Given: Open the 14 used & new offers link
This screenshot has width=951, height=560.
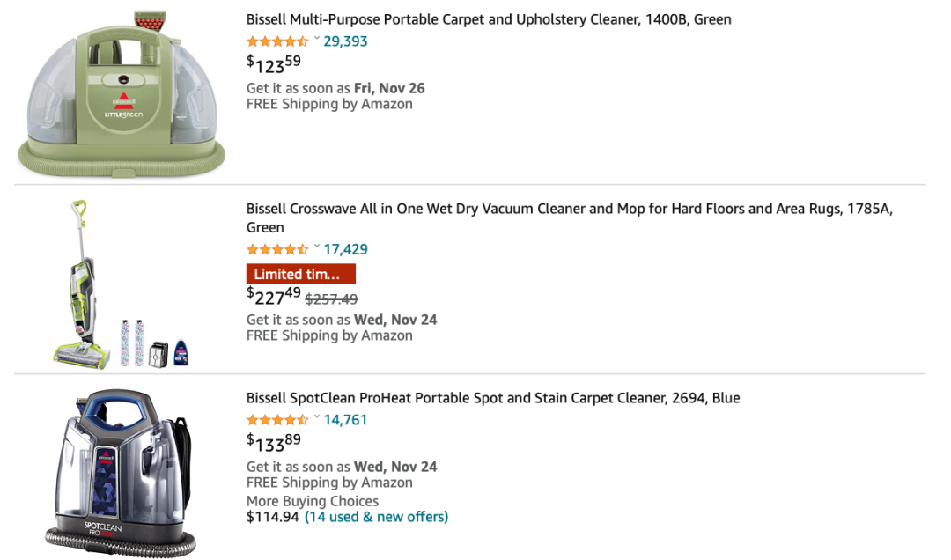Looking at the screenshot, I should (376, 517).
